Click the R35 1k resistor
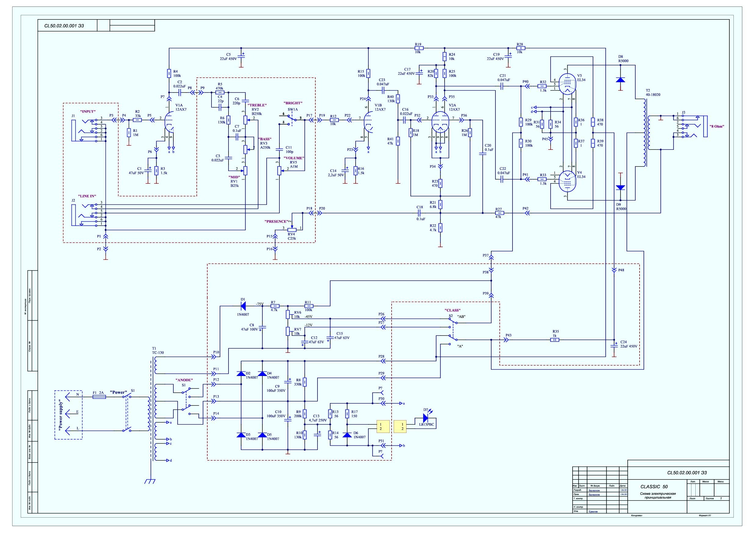Viewport: 756px width, 534px height. click(x=555, y=340)
